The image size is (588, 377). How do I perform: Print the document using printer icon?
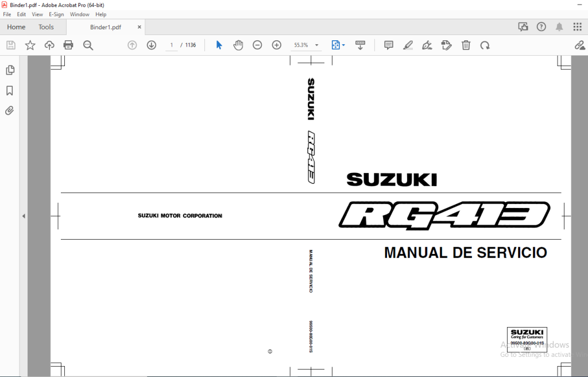click(68, 45)
